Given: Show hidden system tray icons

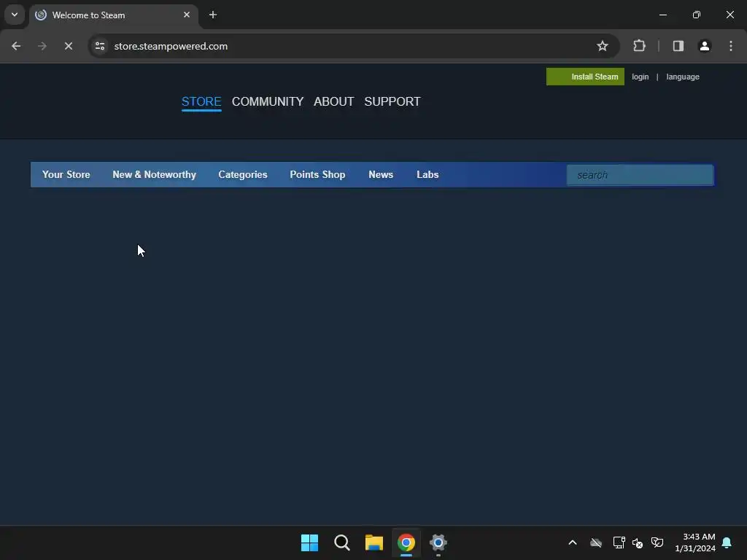Looking at the screenshot, I should (573, 542).
